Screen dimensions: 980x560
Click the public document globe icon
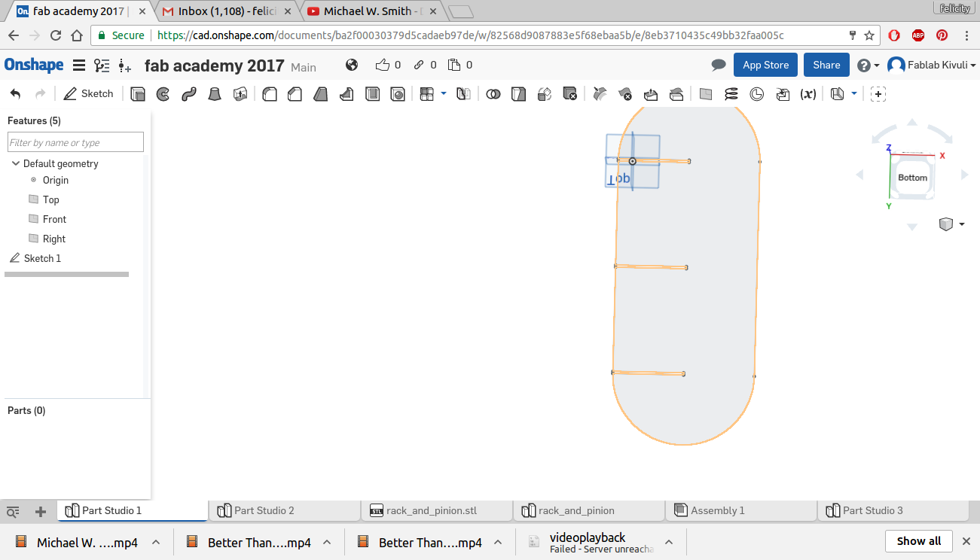352,65
